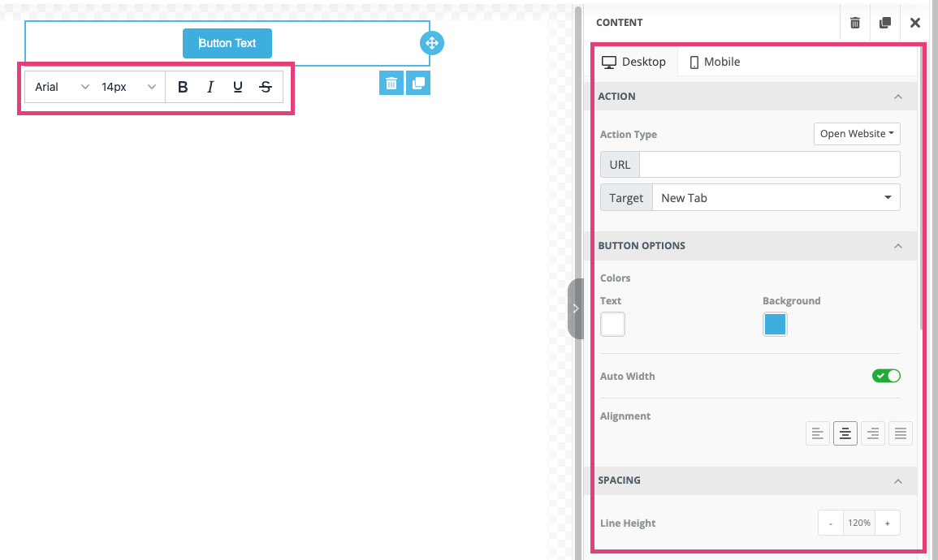
Task: Toggle bold formatting in text toolbar
Action: pyautogui.click(x=183, y=87)
